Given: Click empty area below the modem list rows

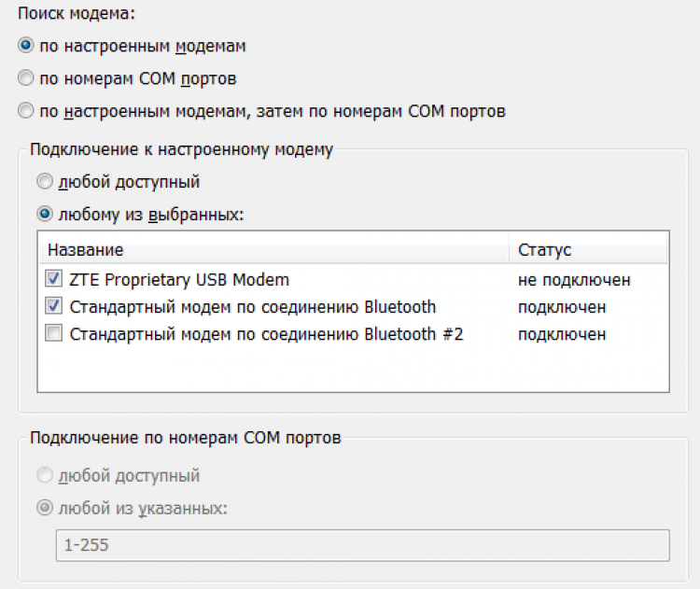Looking at the screenshot, I should tap(353, 369).
